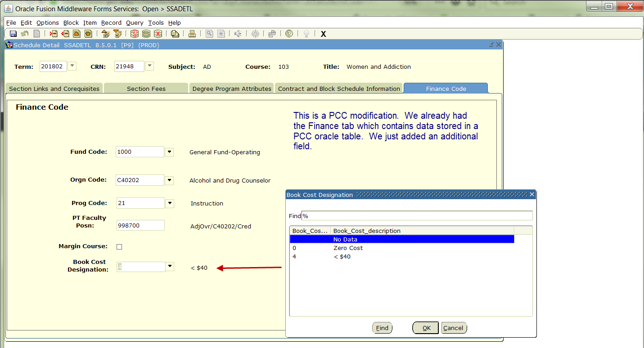Click the Save diskette toolbar icon
Screen dimensions: 644x348
pos(13,34)
